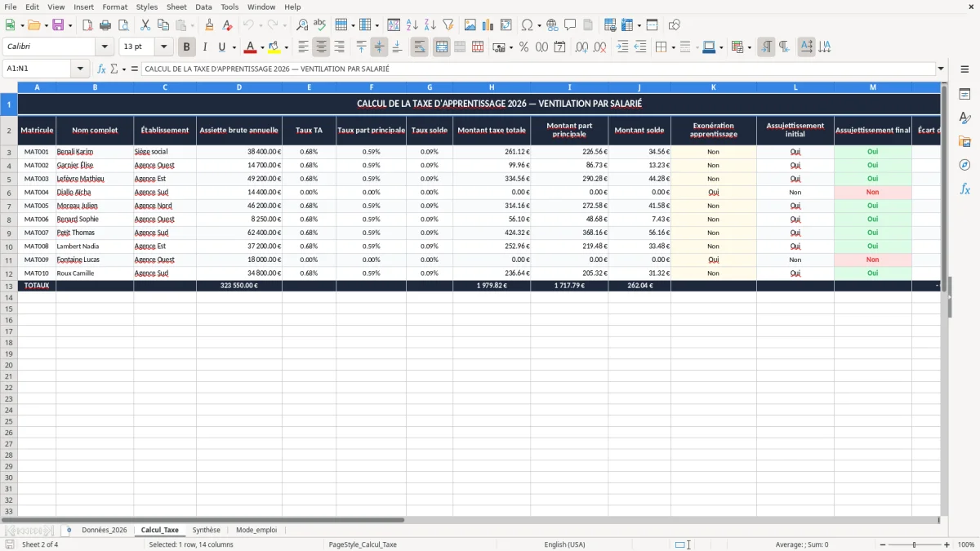Enable AutoFilter with the funnel icon
Image resolution: width=980 pixels, height=551 pixels.
click(448, 25)
